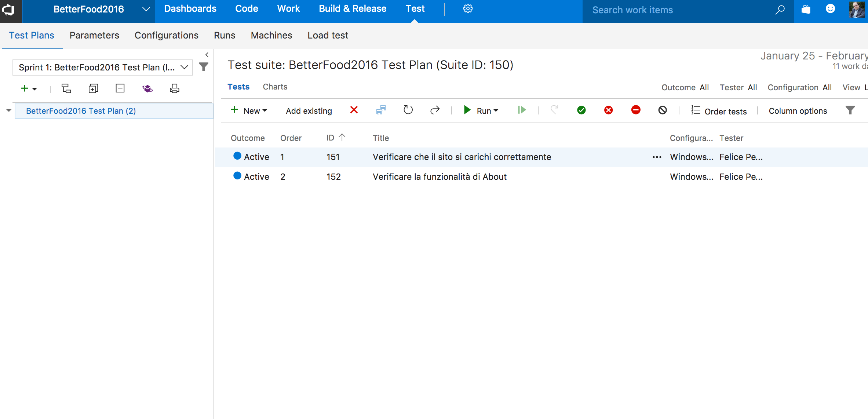868x419 pixels.
Task: Open the settings gear in top navigation
Action: pos(468,9)
